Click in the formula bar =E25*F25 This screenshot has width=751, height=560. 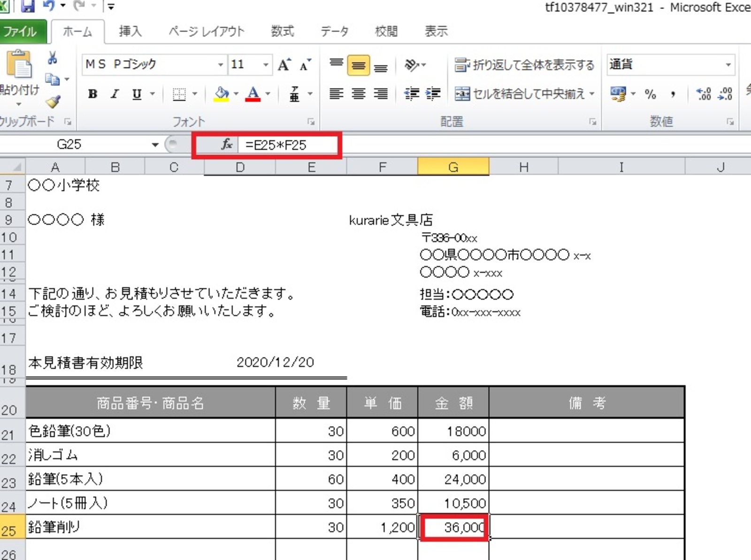click(x=276, y=145)
